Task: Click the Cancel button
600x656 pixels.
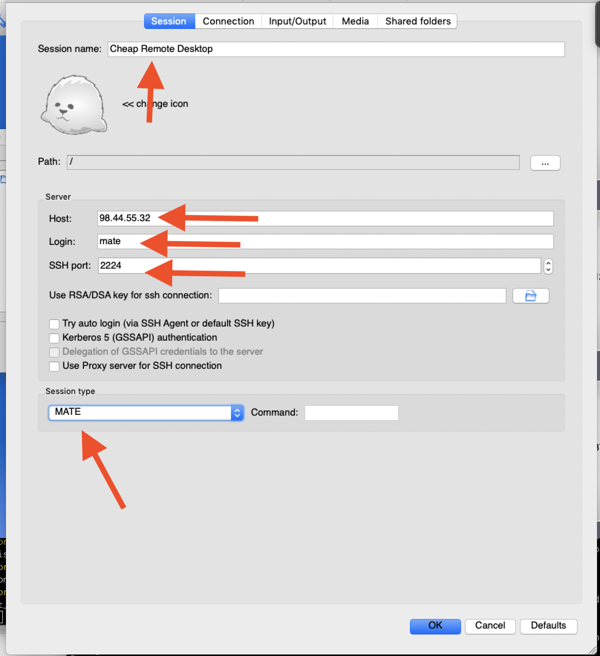Action: pyautogui.click(x=490, y=626)
